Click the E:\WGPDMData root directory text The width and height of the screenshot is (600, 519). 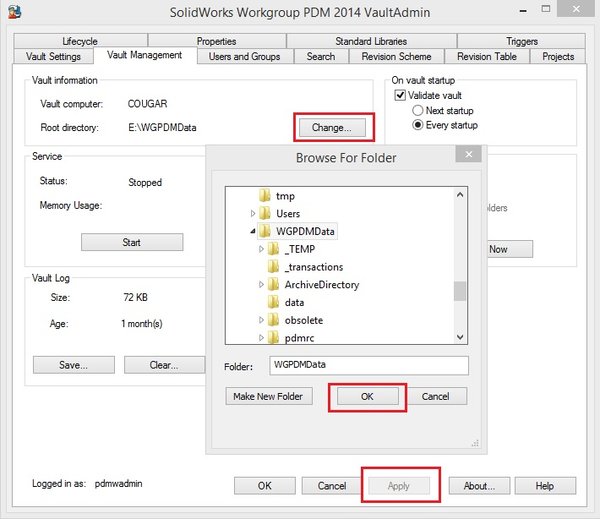(x=162, y=127)
